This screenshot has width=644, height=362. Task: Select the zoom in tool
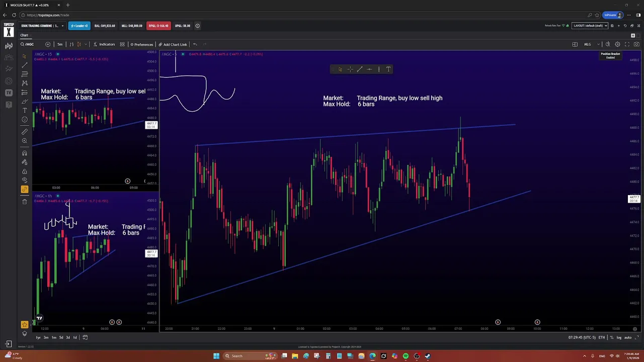24,141
